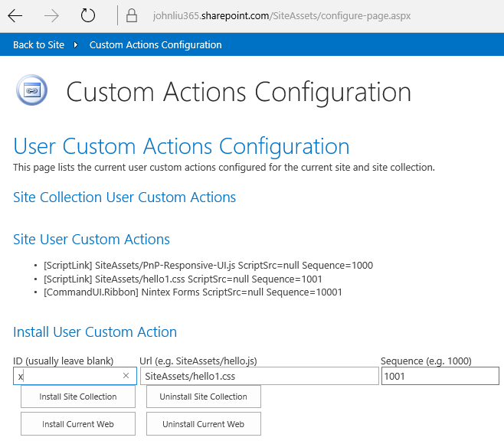
Task: Focus the ID text field
Action: pos(69,376)
